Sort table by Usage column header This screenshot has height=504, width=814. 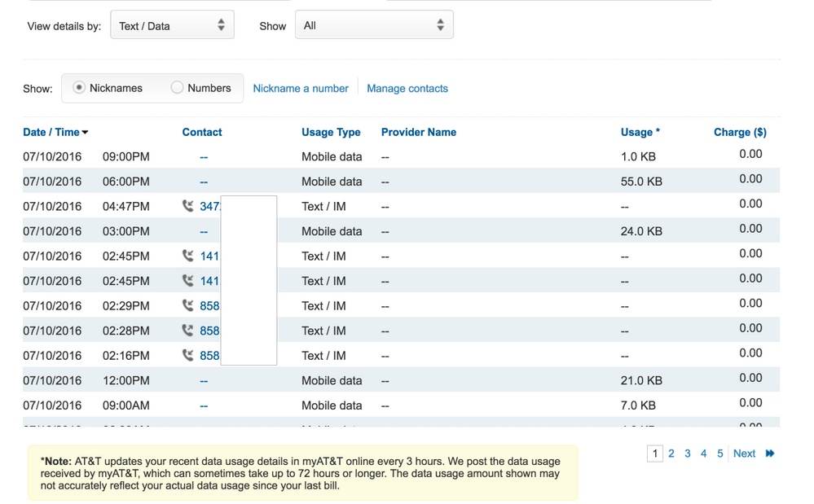click(640, 132)
